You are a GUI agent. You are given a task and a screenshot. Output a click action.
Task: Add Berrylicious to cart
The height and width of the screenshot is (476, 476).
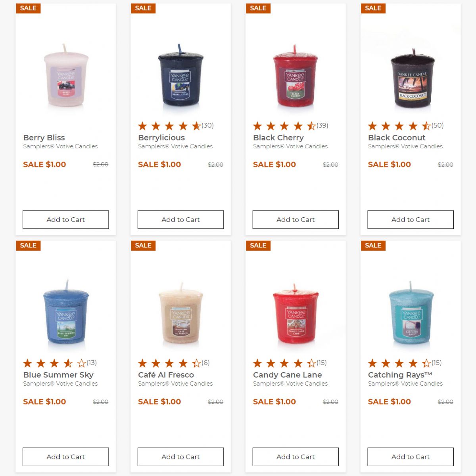[180, 219]
